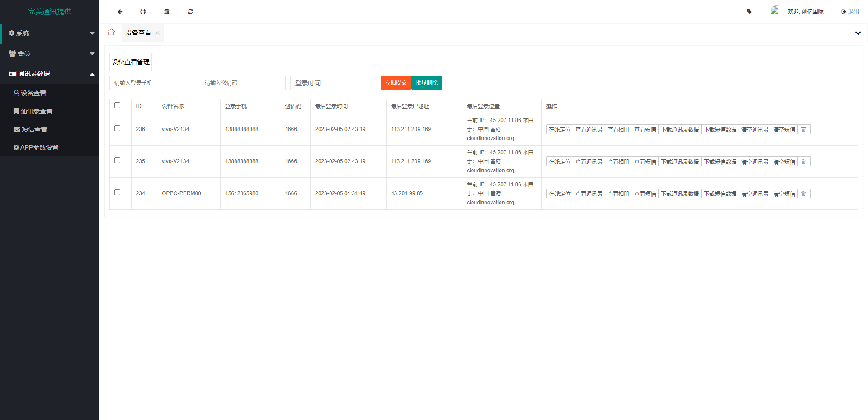The height and width of the screenshot is (420, 868).
Task: Click trash icon for device row 236
Action: click(803, 130)
